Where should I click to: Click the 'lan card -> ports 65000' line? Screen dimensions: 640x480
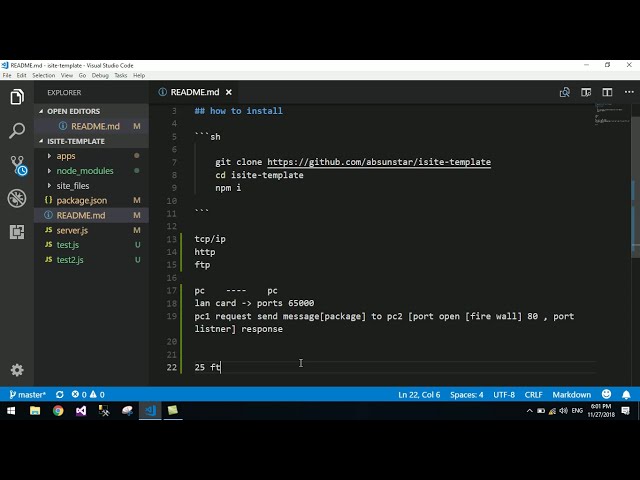click(x=254, y=303)
